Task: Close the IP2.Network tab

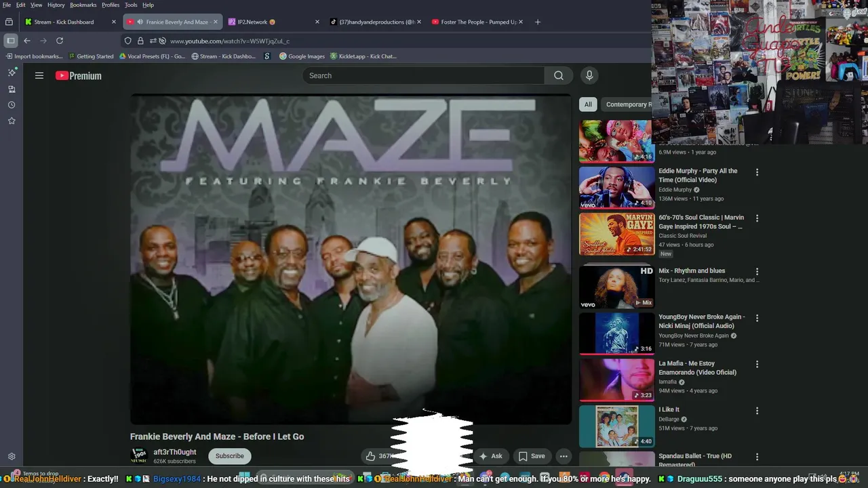Action: [x=317, y=22]
